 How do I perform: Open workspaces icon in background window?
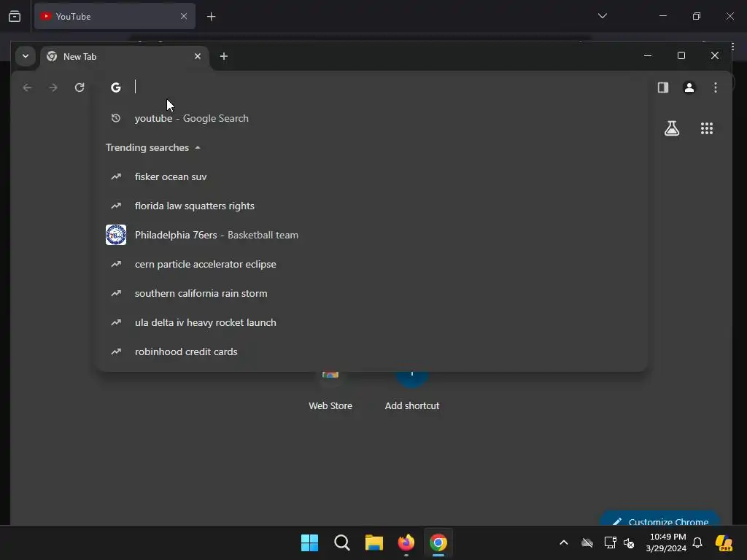(15, 16)
